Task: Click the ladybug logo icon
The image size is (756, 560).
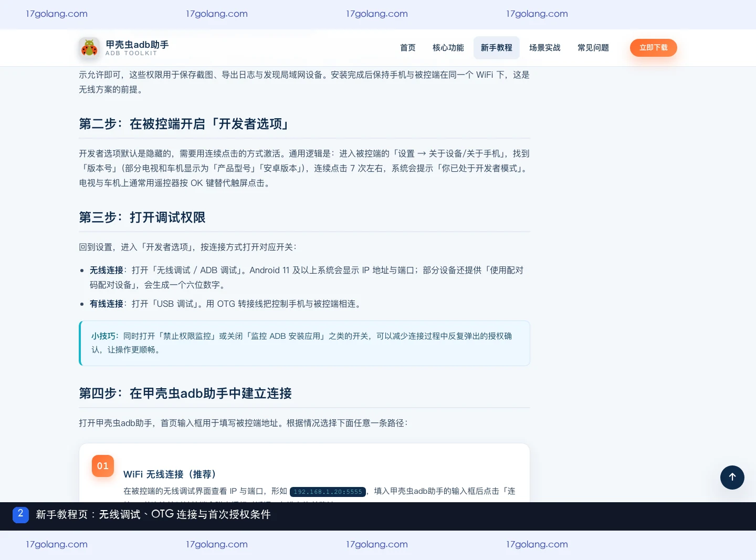Action: (x=89, y=48)
